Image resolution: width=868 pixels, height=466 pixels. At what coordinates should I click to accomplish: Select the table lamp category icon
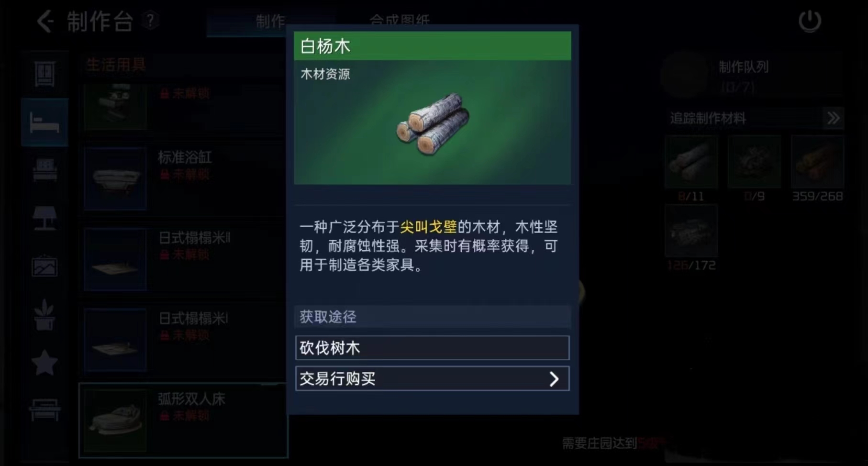coord(45,218)
